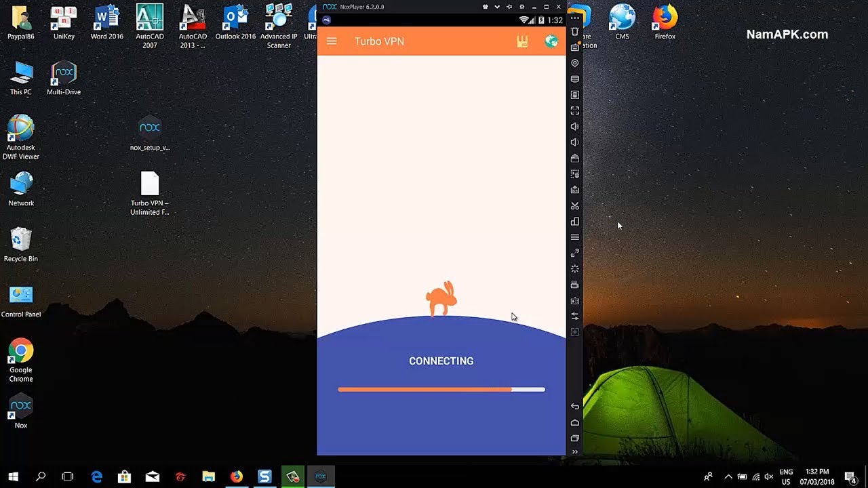
Task: Open taskbar volume control
Action: (768, 476)
